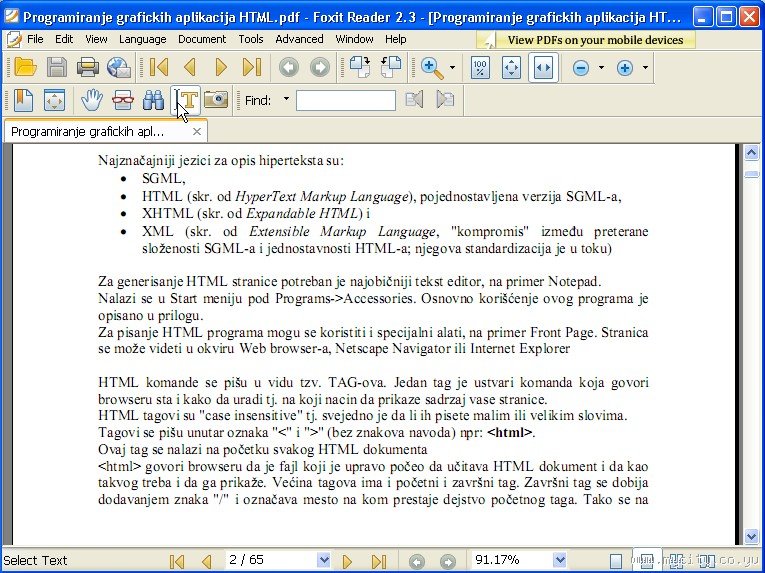Click the Foxit document icon in menu bar
The image size is (765, 573).
14,40
